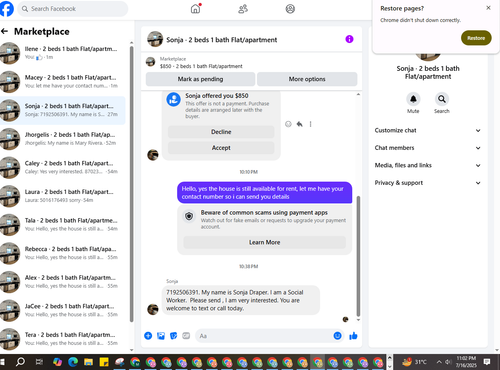Click the Facebook logo

coord(6,9)
